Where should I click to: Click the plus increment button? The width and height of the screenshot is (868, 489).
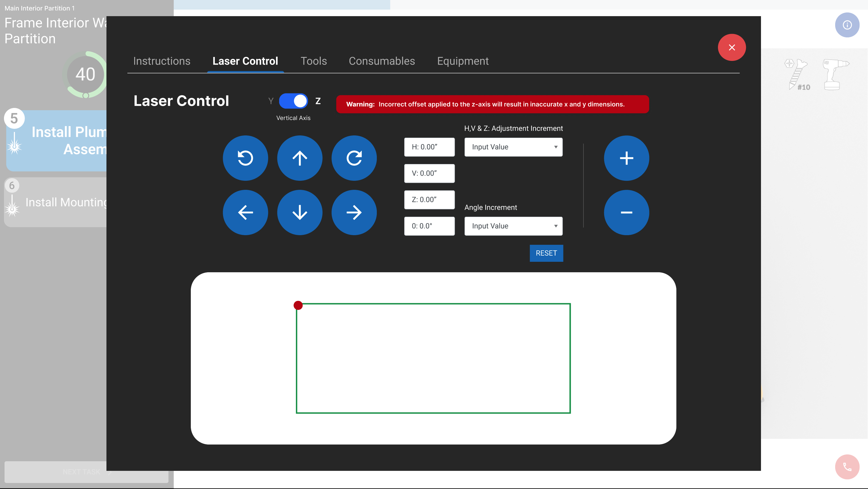626,158
